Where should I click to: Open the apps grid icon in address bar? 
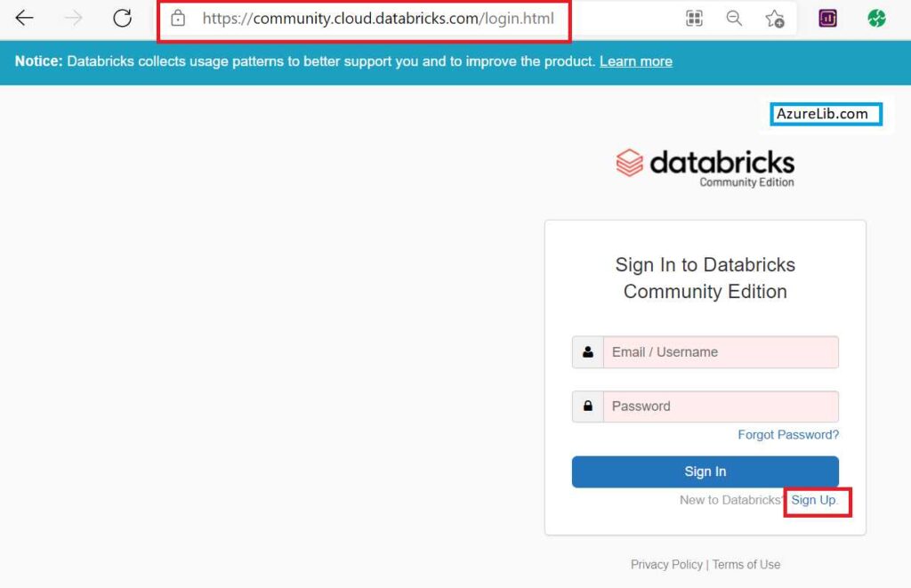click(694, 19)
